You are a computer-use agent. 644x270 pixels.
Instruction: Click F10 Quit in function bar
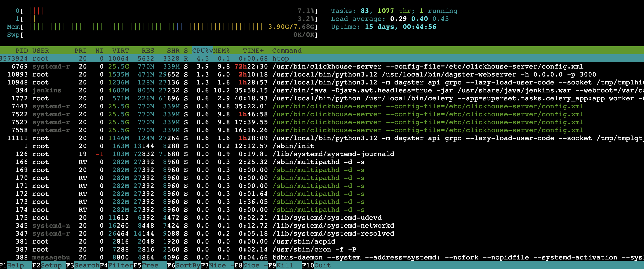pyautogui.click(x=322, y=266)
